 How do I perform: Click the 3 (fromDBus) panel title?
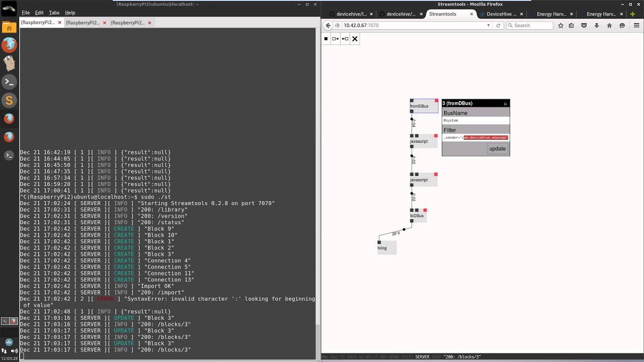pos(457,104)
